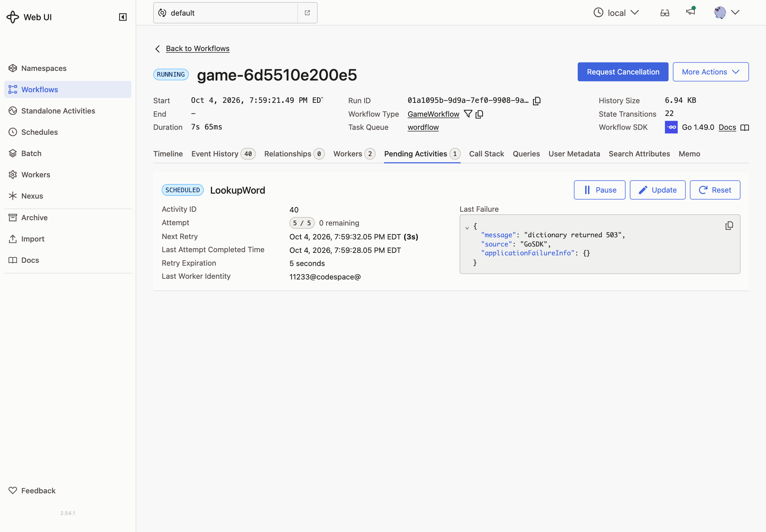Open the local timezone dropdown
The image size is (766, 532).
tap(616, 13)
